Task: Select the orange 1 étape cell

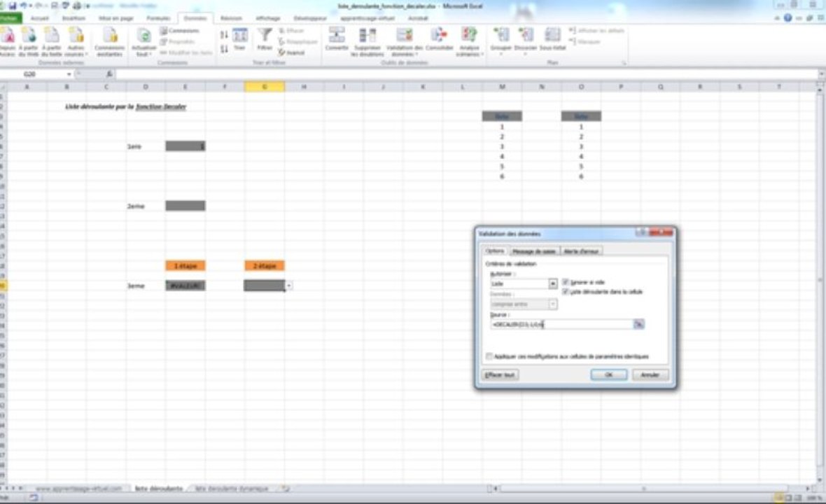Action: pyautogui.click(x=185, y=266)
